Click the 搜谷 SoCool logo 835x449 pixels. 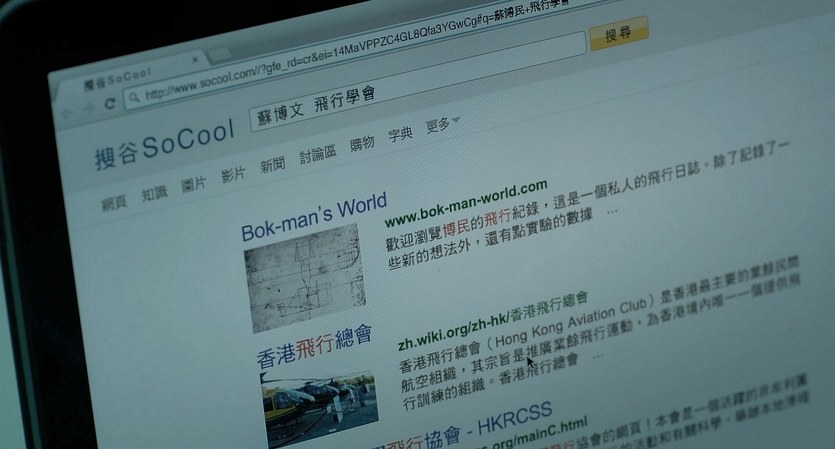[x=163, y=145]
